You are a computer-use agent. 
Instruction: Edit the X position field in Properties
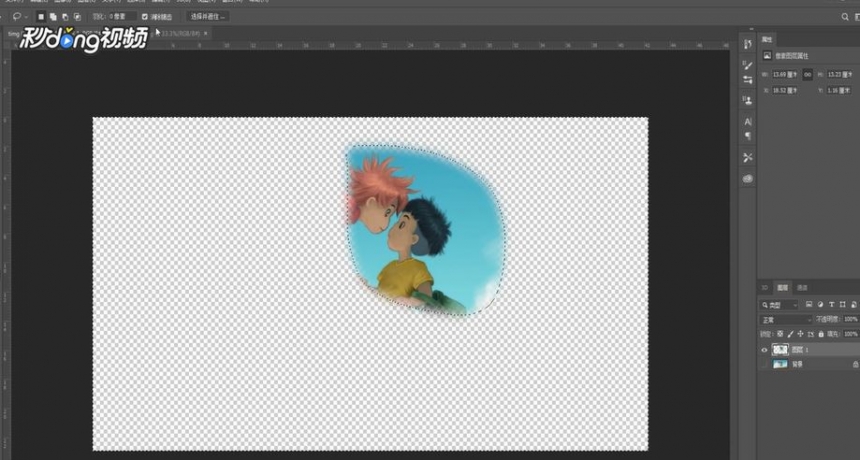785,90
